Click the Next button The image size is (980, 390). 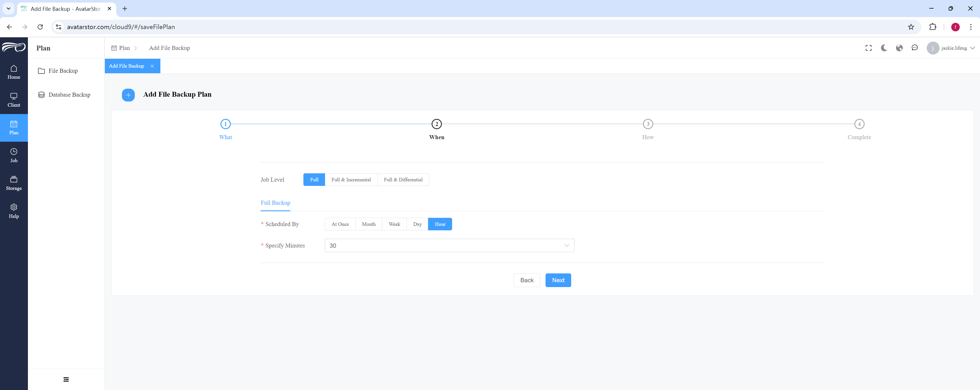point(558,280)
